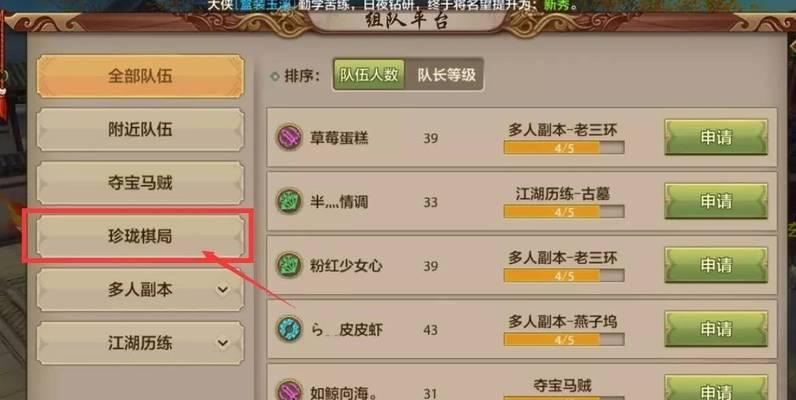Screen dimensions: 796x400
Task: Sort teams by 队长等级
Action: 446,75
